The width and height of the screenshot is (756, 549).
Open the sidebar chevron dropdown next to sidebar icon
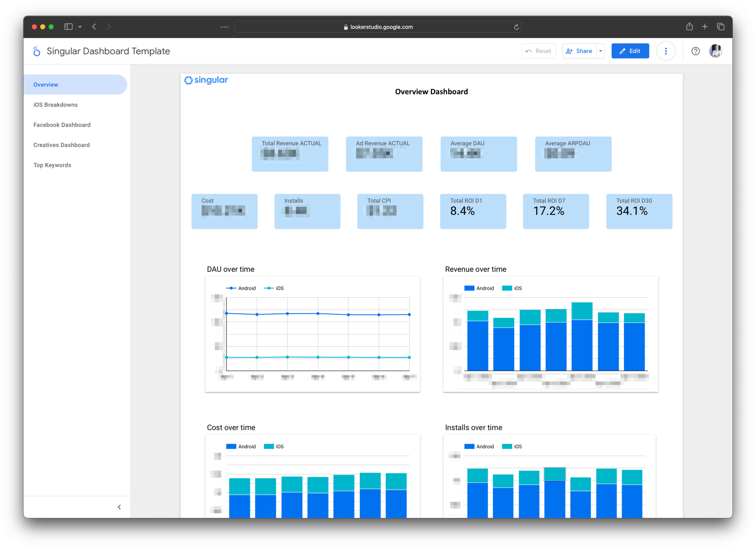point(80,27)
